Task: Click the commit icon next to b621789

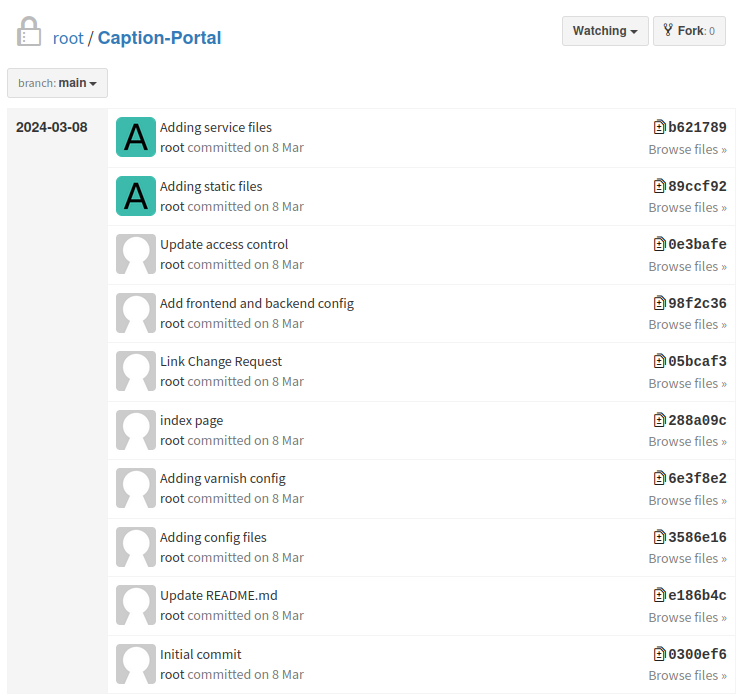Action: (x=659, y=127)
